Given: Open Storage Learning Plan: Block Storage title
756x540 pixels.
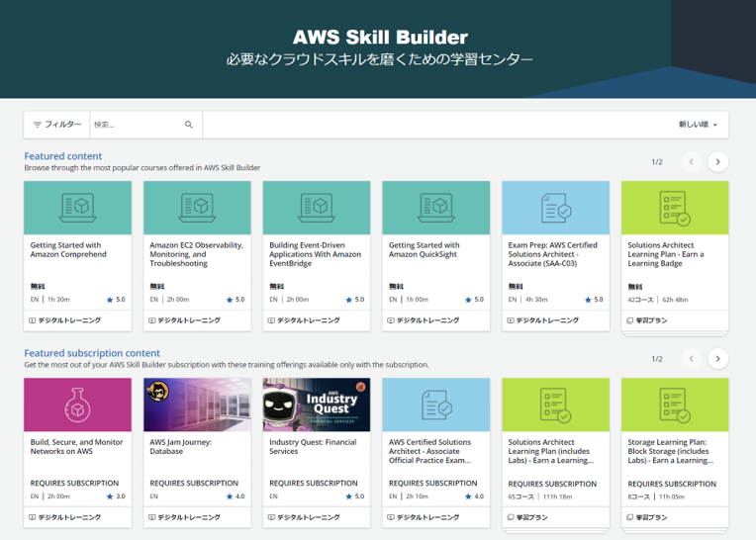Looking at the screenshot, I should pos(671,451).
